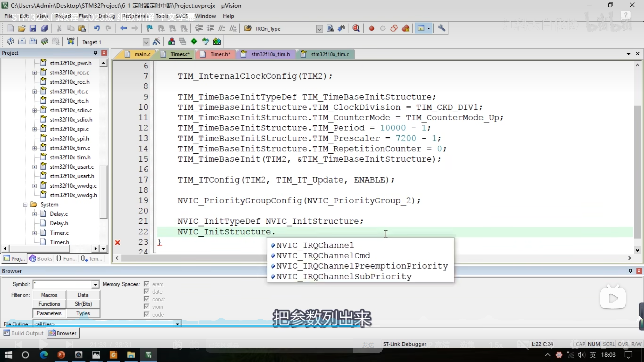Screen dimensions: 644x362
Task: Click the Insert breakpoint red circle icon
Action: (x=371, y=28)
